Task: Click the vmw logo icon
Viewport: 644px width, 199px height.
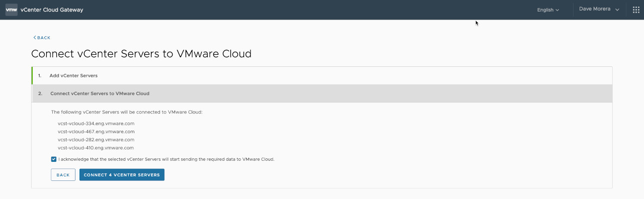Action: click(12, 10)
